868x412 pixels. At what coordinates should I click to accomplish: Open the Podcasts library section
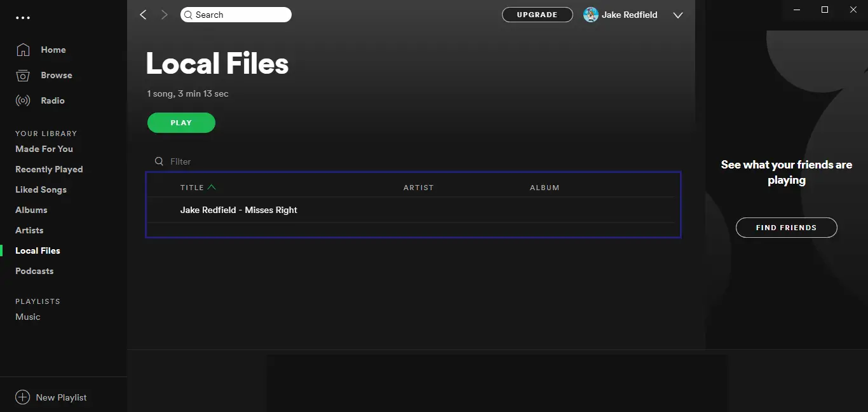point(34,271)
